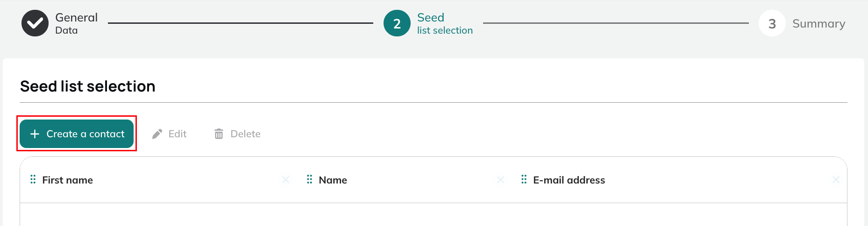Image resolution: width=868 pixels, height=226 pixels.
Task: Click the trash can Delete icon
Action: click(219, 134)
